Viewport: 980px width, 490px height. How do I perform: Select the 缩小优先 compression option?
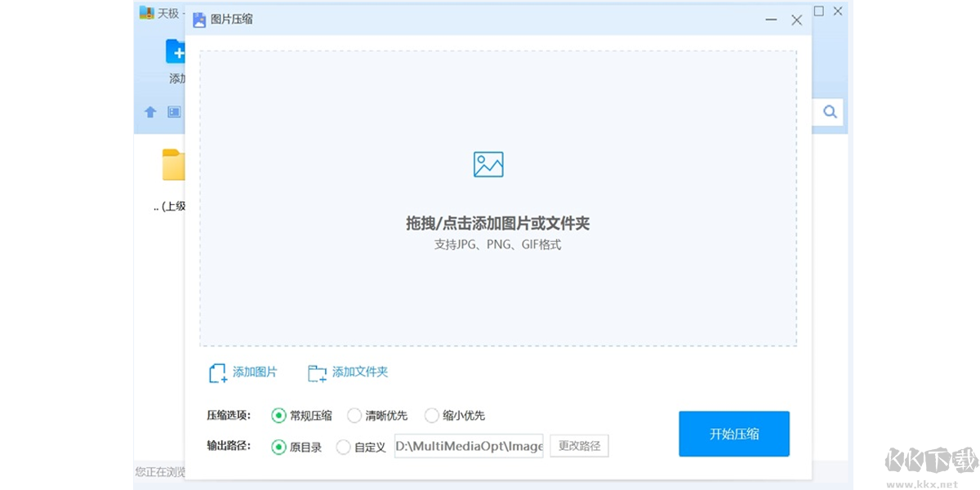pyautogui.click(x=431, y=415)
